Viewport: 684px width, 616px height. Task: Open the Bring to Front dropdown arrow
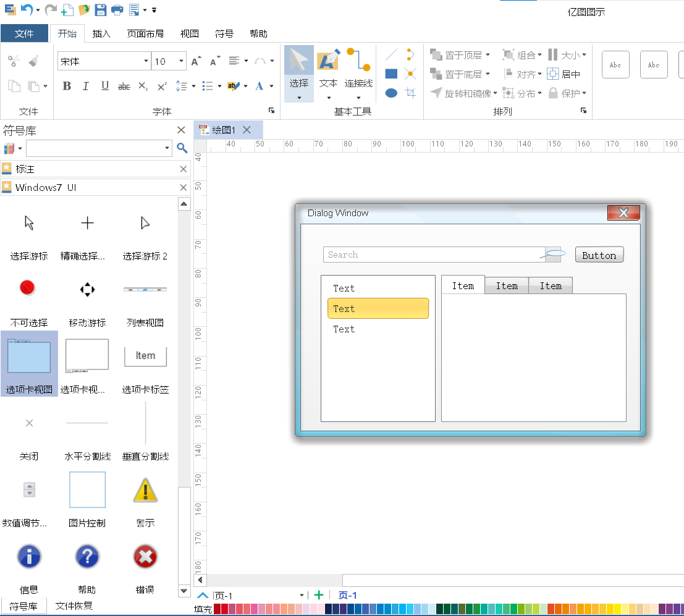click(x=488, y=55)
